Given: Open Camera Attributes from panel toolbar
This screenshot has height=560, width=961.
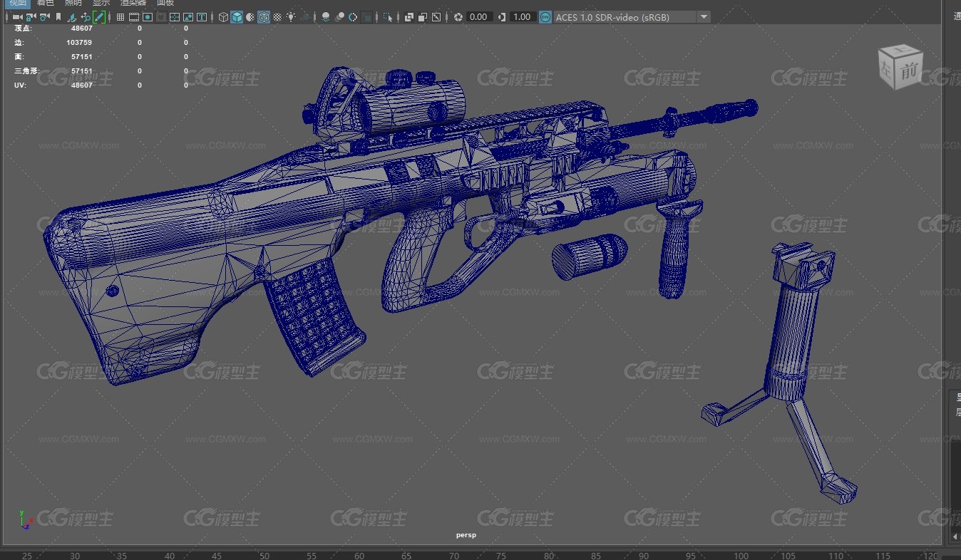Looking at the screenshot, I should point(44,16).
